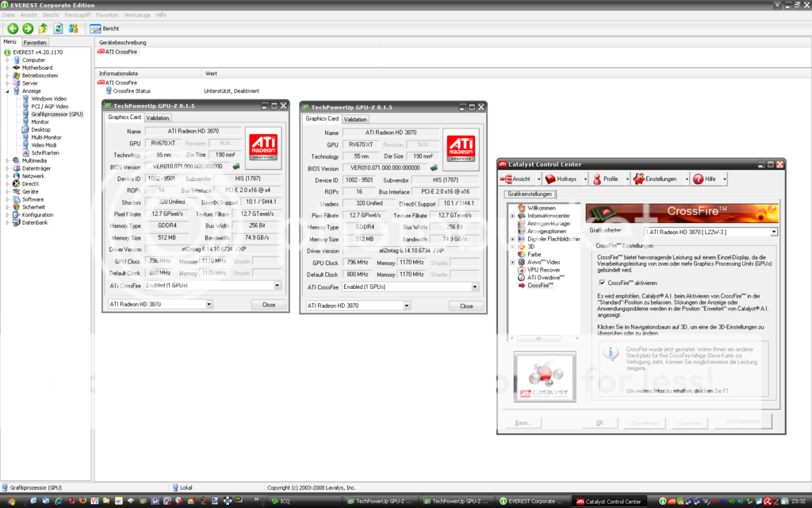Viewport: 812px width, 508px height.
Task: Switch to EVEREST Corporate in the taskbar
Action: (534, 502)
